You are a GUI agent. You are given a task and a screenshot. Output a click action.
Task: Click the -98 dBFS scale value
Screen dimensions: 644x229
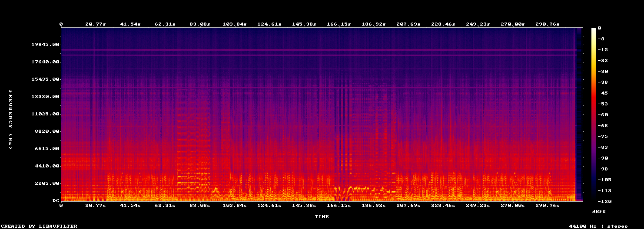(x=603, y=169)
